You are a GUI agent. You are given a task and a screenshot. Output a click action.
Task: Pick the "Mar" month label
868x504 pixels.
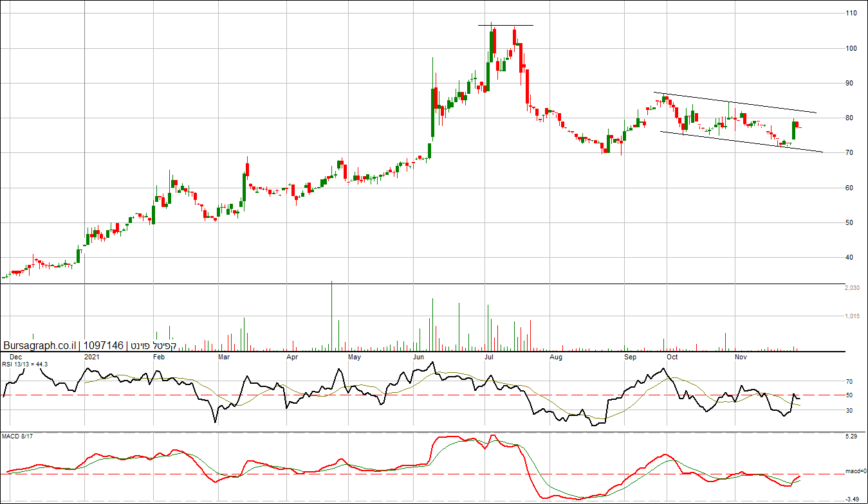(224, 356)
